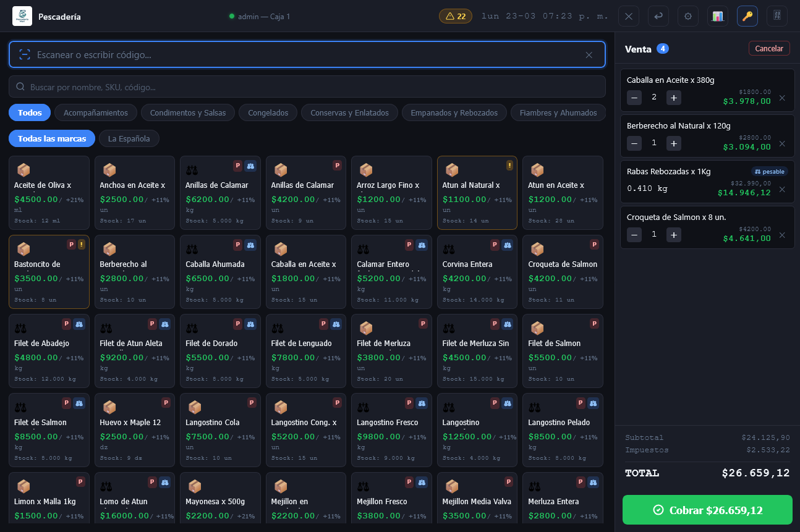This screenshot has height=532, width=800.
Task: Select the Congelados category tab
Action: (268, 113)
